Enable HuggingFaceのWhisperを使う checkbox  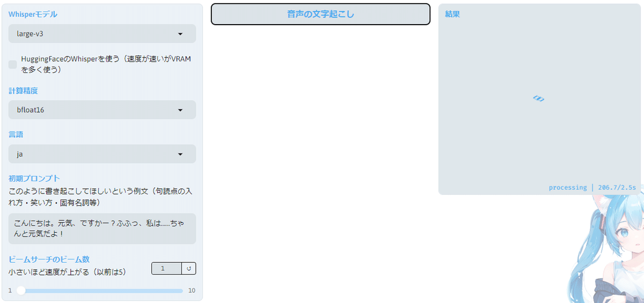[x=13, y=64]
